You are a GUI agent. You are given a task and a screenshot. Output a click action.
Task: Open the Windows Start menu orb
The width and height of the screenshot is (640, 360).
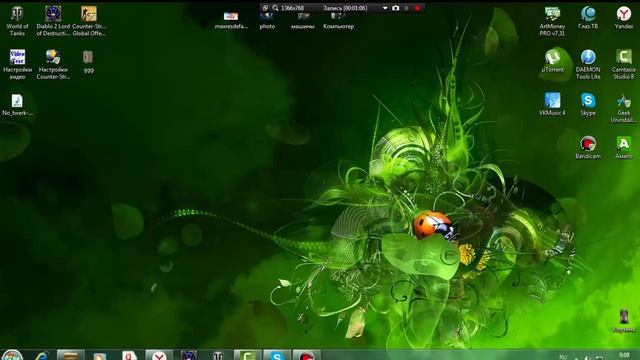(11, 355)
